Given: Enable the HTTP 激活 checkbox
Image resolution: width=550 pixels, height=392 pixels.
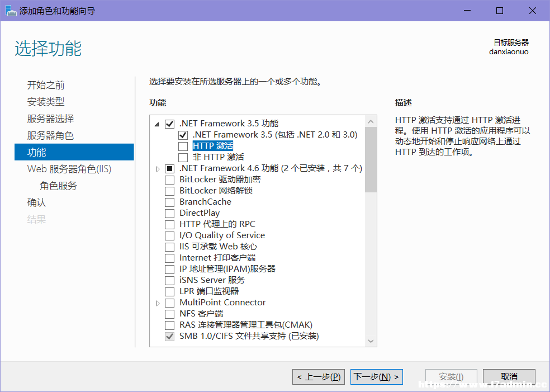Looking at the screenshot, I should tap(183, 146).
